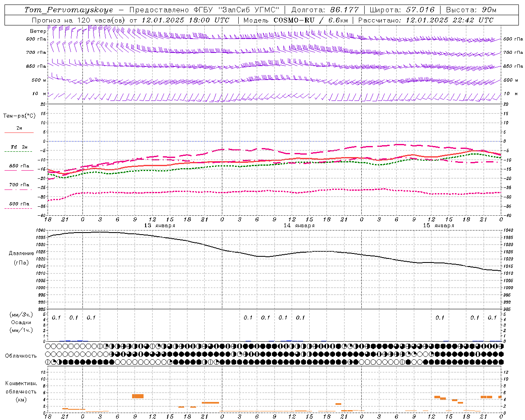Click the Тем-ра(°C) panel label

coord(19,116)
